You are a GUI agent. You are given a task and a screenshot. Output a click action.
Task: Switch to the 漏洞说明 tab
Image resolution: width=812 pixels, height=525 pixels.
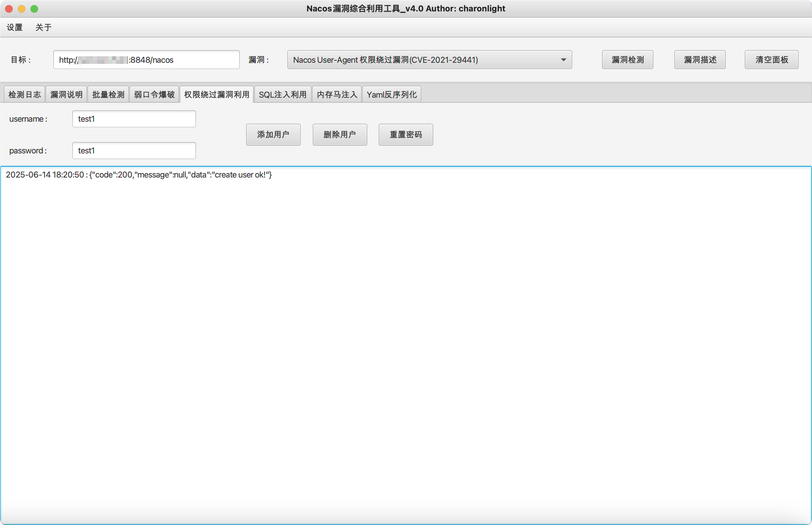coord(66,94)
